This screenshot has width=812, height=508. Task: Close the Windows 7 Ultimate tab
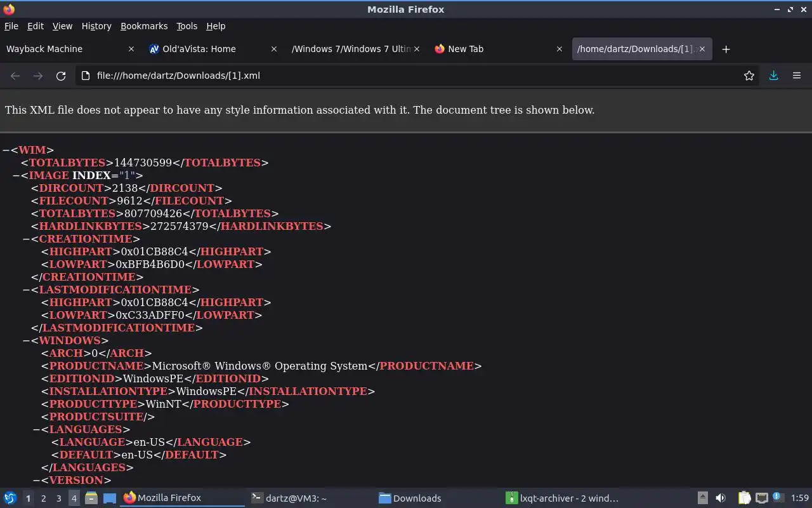pos(417,49)
